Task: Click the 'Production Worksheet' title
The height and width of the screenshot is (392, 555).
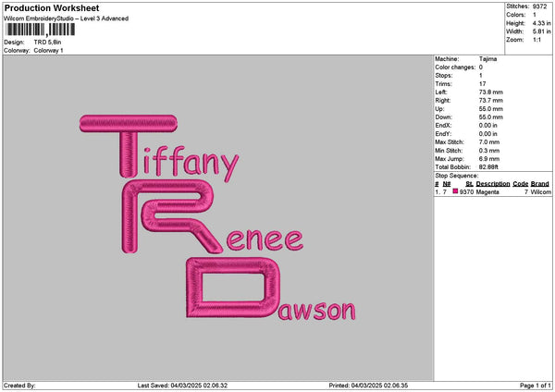Action: tap(52, 7)
